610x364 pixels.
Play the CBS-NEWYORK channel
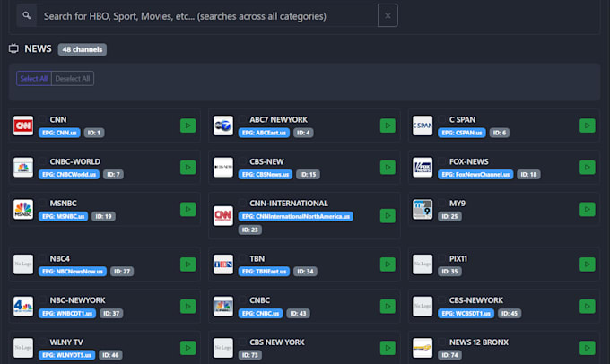[587, 306]
